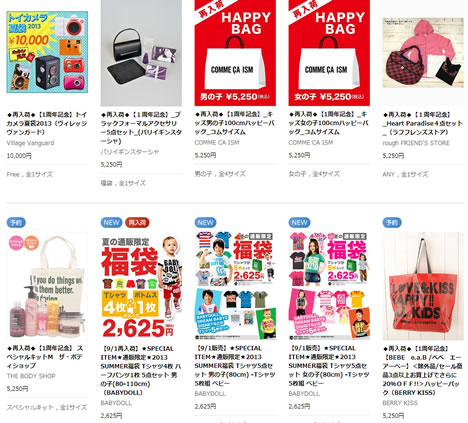Open the COMME CA ISM 男の子 Happy Bag image
Image resolution: width=468 pixels, height=423 pixels.
coord(235,53)
